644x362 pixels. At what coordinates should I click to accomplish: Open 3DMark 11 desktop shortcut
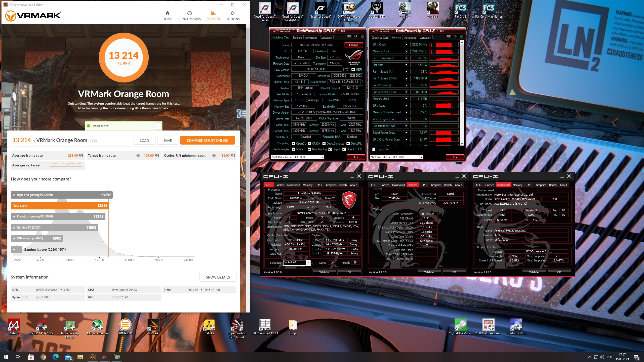(125, 327)
